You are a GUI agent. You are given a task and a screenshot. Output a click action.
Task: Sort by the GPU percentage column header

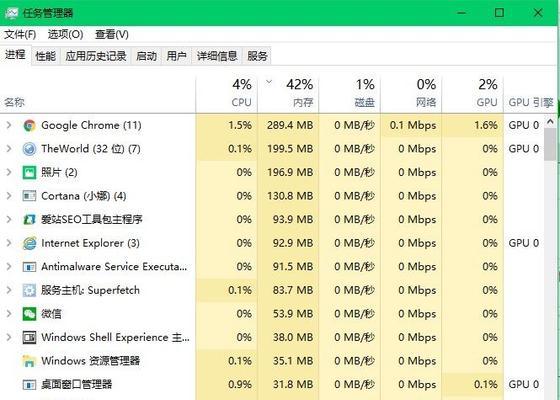[x=472, y=94]
